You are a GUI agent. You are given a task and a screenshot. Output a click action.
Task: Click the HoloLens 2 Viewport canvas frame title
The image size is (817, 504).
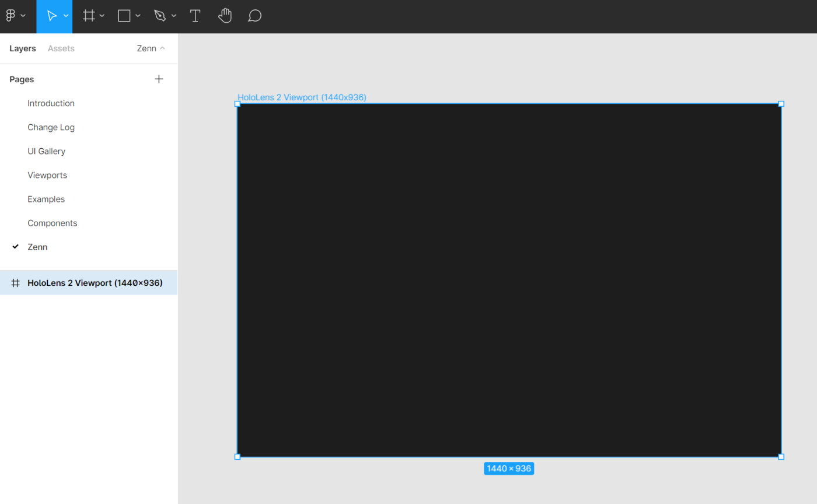[x=302, y=97]
